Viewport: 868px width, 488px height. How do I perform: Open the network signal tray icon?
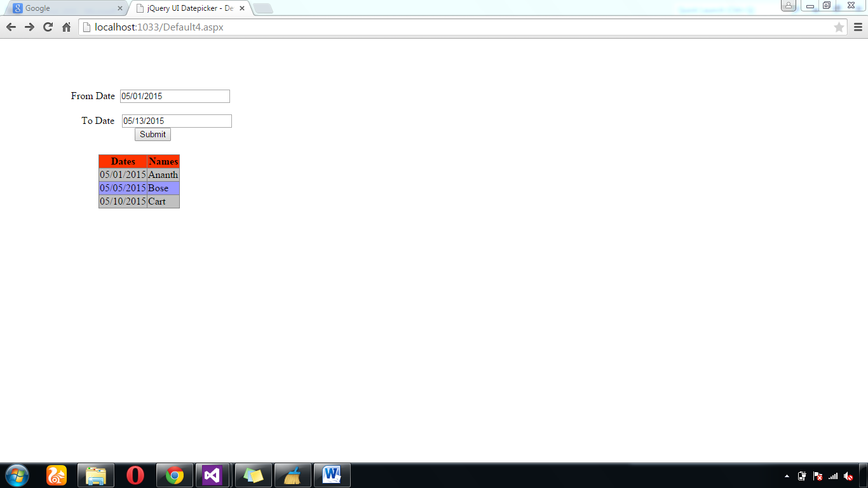pos(833,476)
